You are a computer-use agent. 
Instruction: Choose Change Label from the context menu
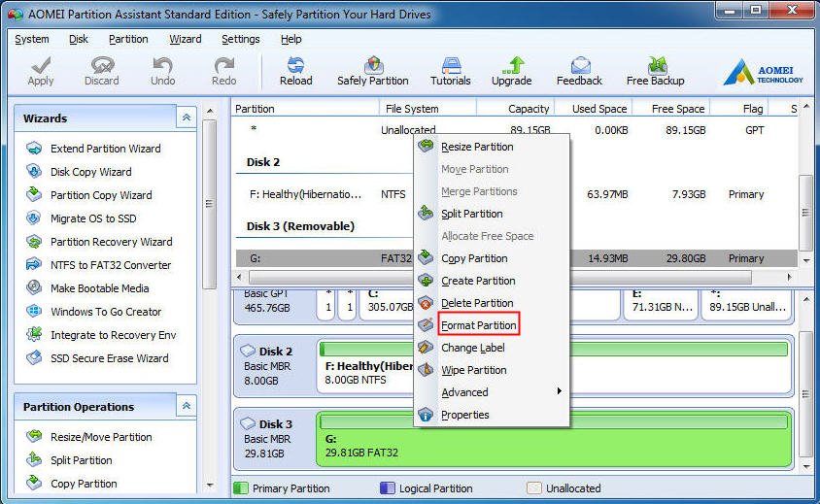[x=492, y=348]
